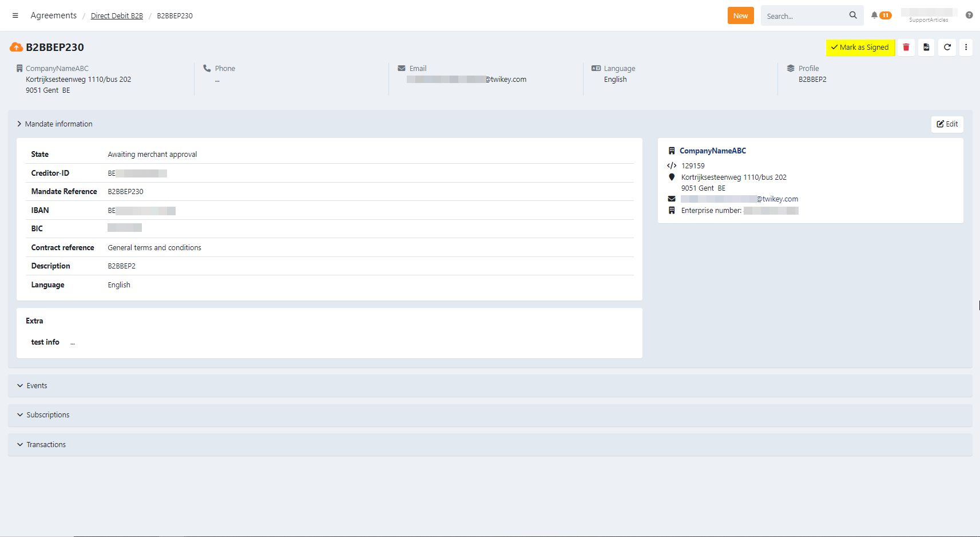Click the help question mark icon
The image size is (980, 537).
pos(969,15)
